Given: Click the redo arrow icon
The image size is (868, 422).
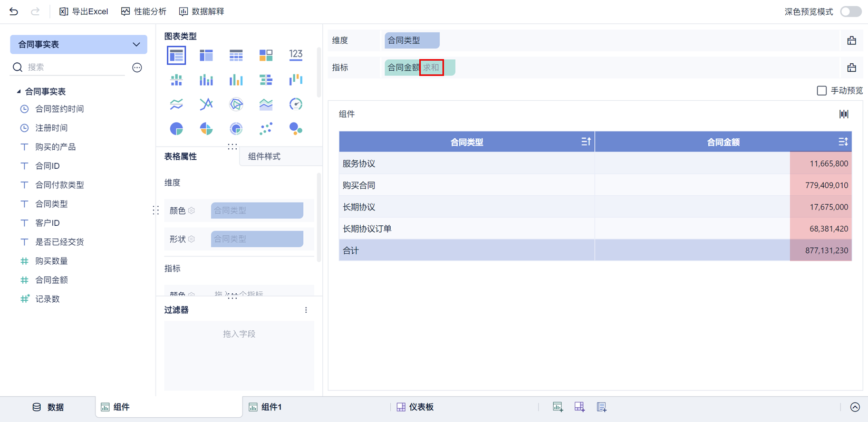Looking at the screenshot, I should (35, 11).
